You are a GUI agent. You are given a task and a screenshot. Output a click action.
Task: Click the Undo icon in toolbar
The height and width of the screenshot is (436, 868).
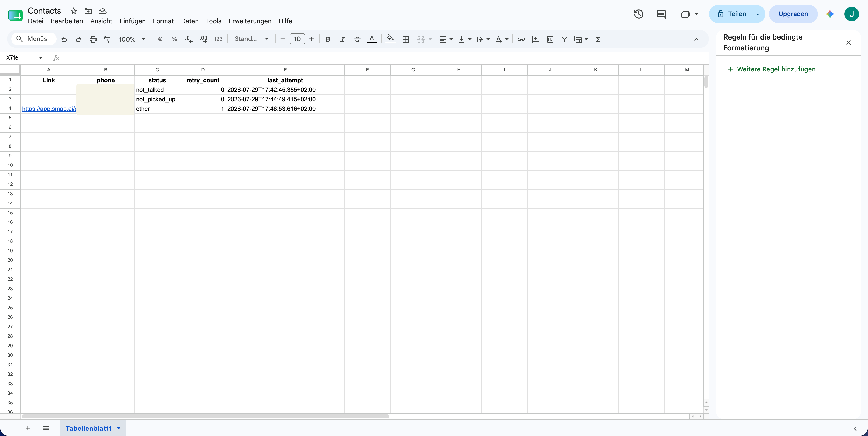pos(64,39)
